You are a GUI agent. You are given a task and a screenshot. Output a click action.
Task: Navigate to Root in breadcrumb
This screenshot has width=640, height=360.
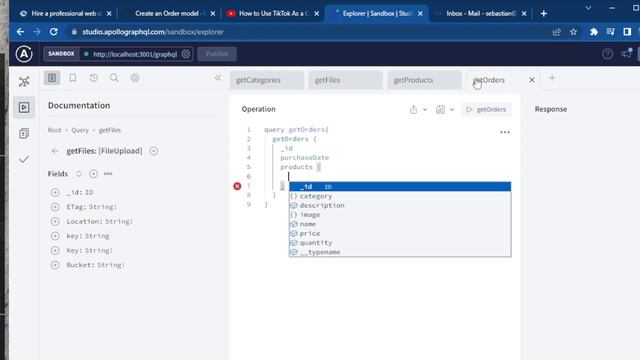54,130
